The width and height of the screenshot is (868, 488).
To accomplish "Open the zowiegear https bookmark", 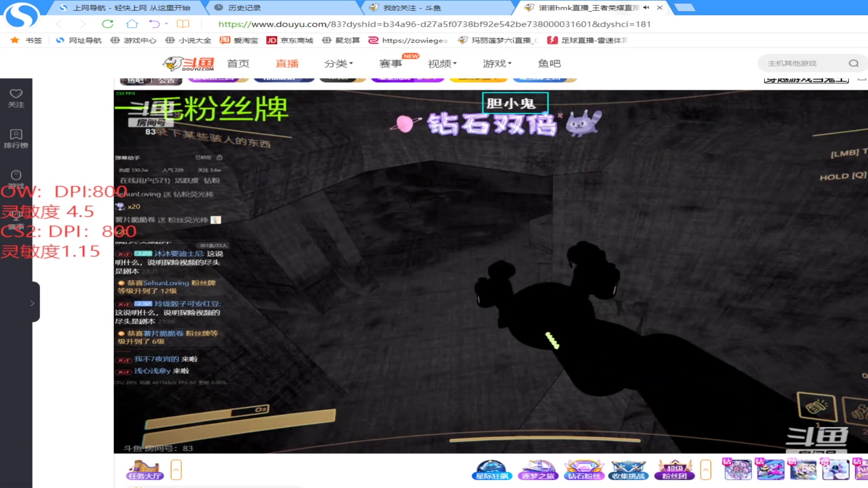I will click(408, 40).
